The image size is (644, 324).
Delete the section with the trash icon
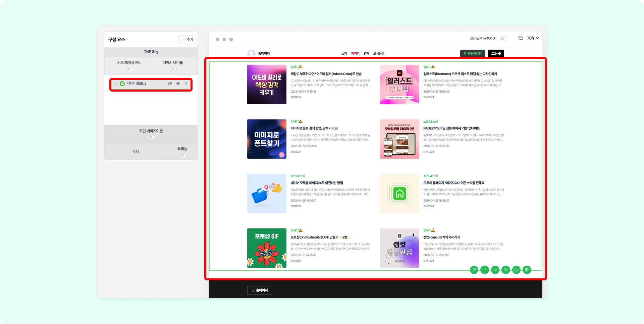click(527, 270)
